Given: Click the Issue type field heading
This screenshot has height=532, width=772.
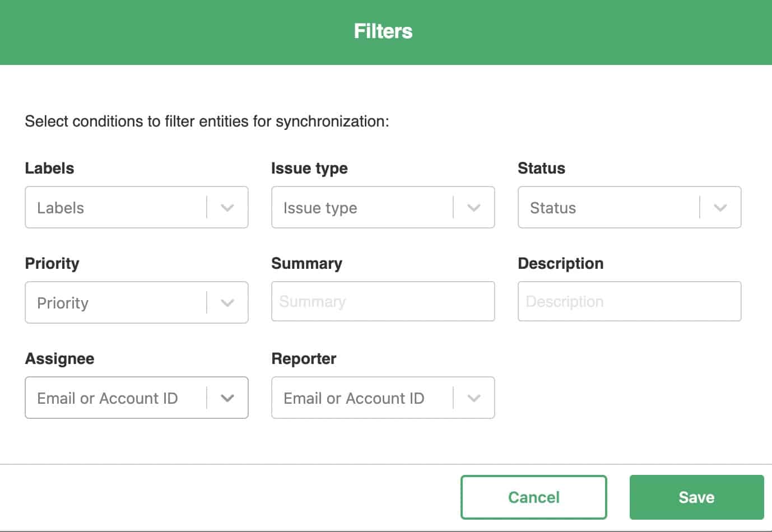Looking at the screenshot, I should click(309, 169).
